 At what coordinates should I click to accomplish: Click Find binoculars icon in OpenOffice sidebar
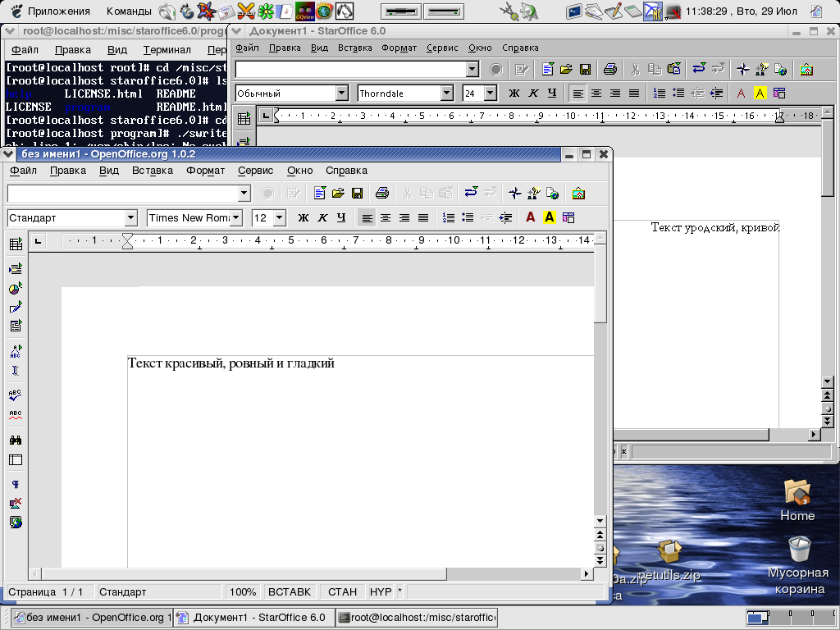click(16, 441)
